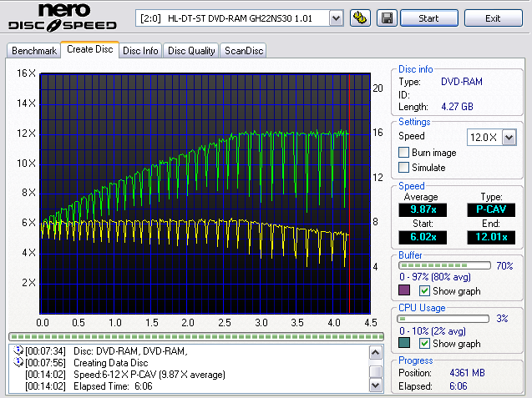
Task: Select the Disc Quality tab
Action: tap(191, 51)
